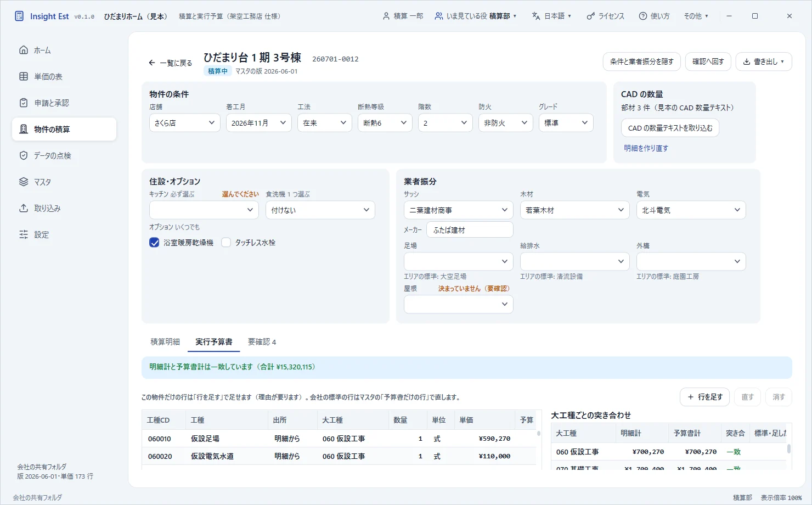This screenshot has height=505, width=812.
Task: Expand the キッチン selection dropdown
Action: coord(204,210)
